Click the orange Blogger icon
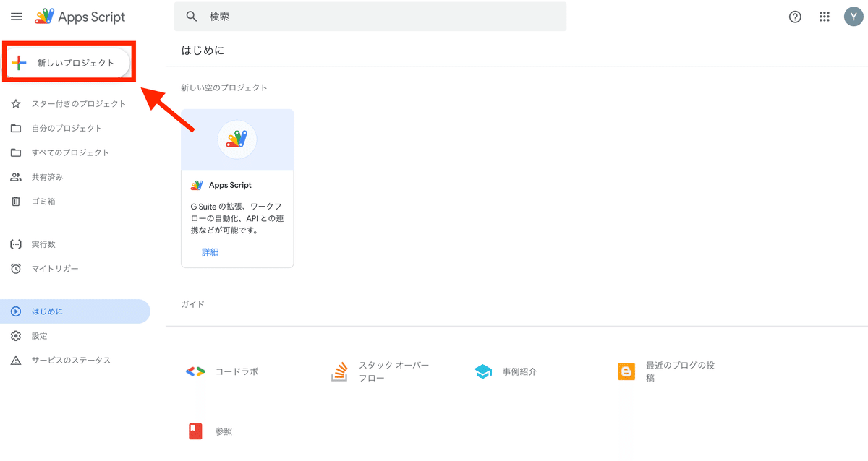The image size is (868, 461). tap(626, 371)
